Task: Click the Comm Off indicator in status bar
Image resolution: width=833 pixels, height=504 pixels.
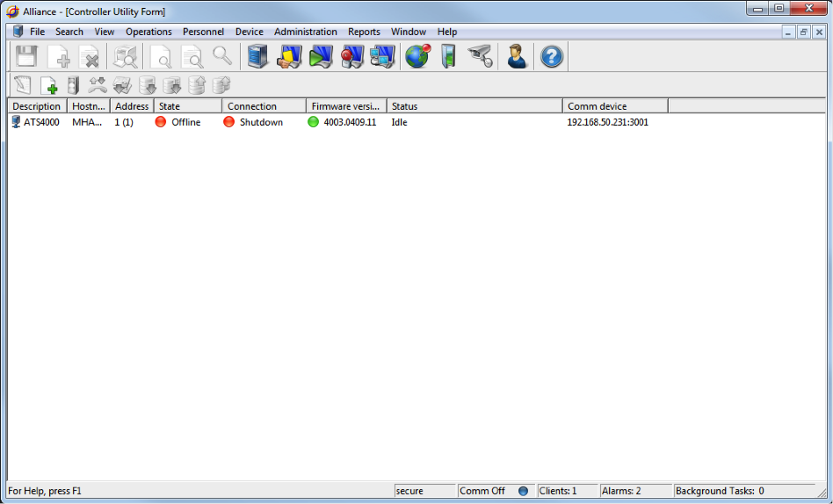Action: click(x=482, y=491)
